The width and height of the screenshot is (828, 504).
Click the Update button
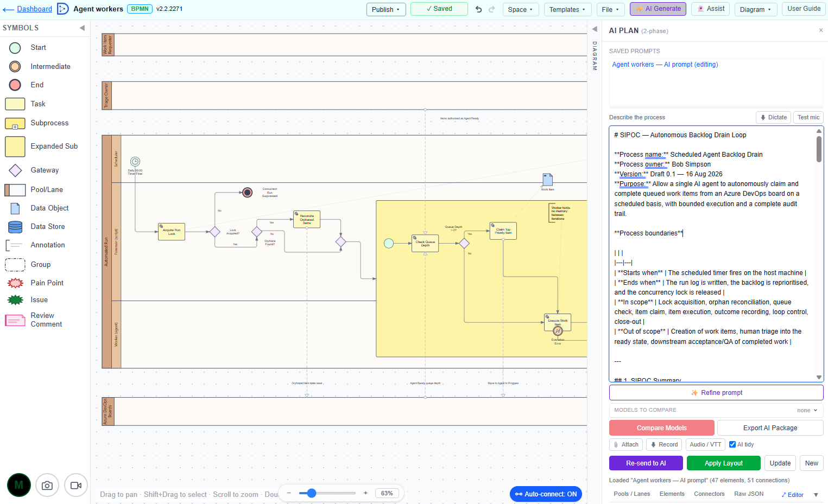(780, 463)
